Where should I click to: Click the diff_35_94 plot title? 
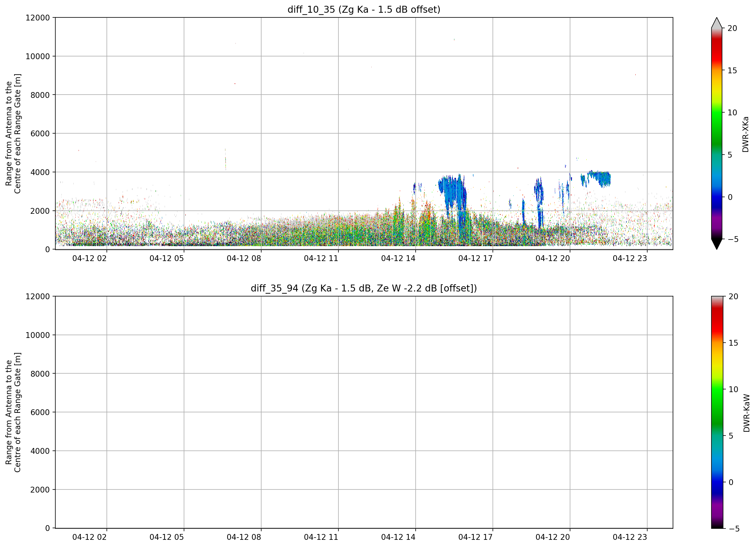coord(364,288)
